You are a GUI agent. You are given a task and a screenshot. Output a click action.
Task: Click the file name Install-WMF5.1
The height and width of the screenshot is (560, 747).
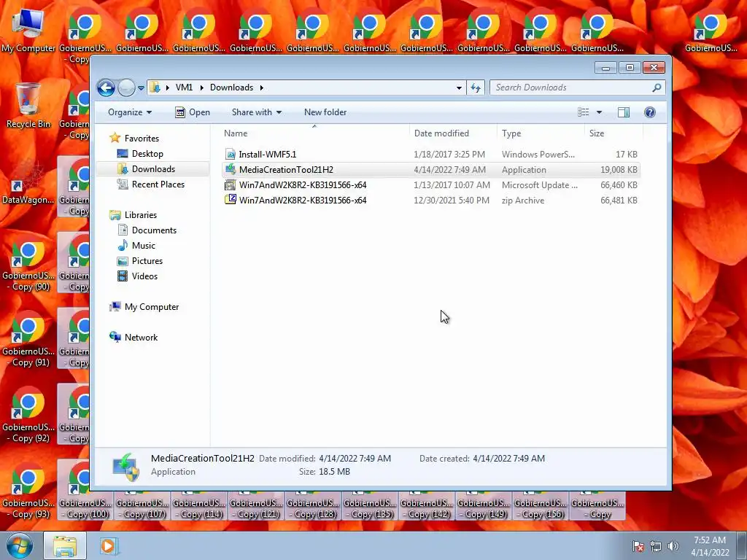click(267, 155)
